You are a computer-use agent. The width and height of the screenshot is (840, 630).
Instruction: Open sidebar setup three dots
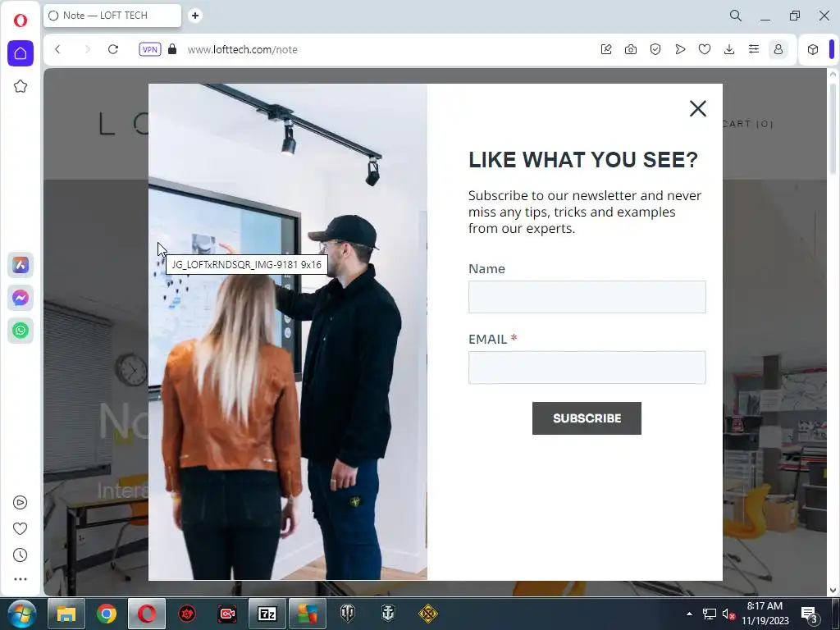20,579
